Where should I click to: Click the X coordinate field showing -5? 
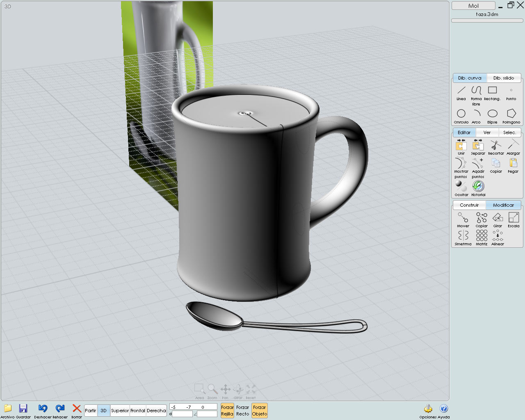[177, 407]
